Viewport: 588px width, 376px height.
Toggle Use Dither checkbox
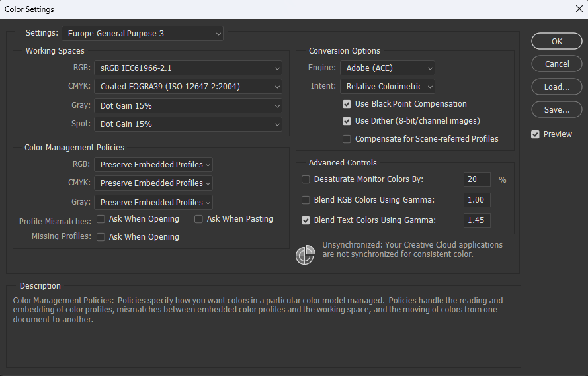(x=347, y=121)
